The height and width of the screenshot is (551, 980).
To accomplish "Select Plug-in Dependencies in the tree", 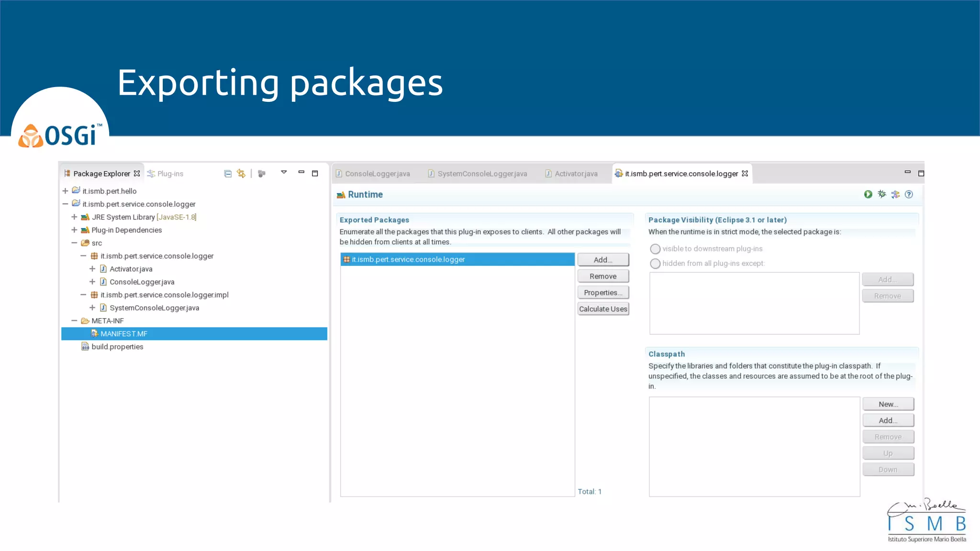I will click(122, 230).
